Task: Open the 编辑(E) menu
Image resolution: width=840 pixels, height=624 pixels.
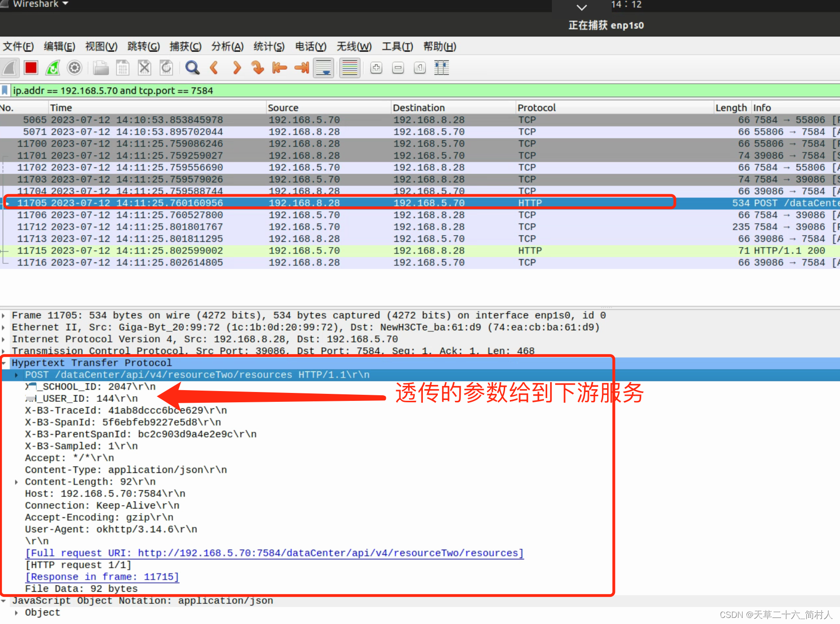Action: click(59, 46)
